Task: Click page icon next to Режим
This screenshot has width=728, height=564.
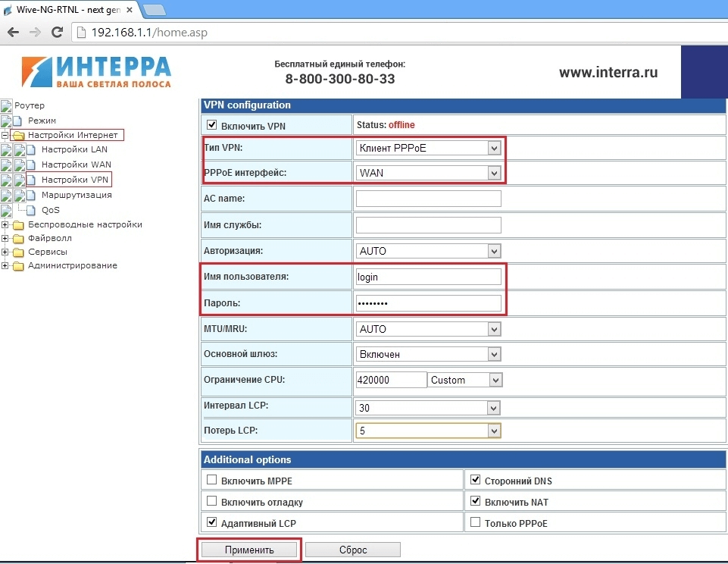Action: point(18,121)
